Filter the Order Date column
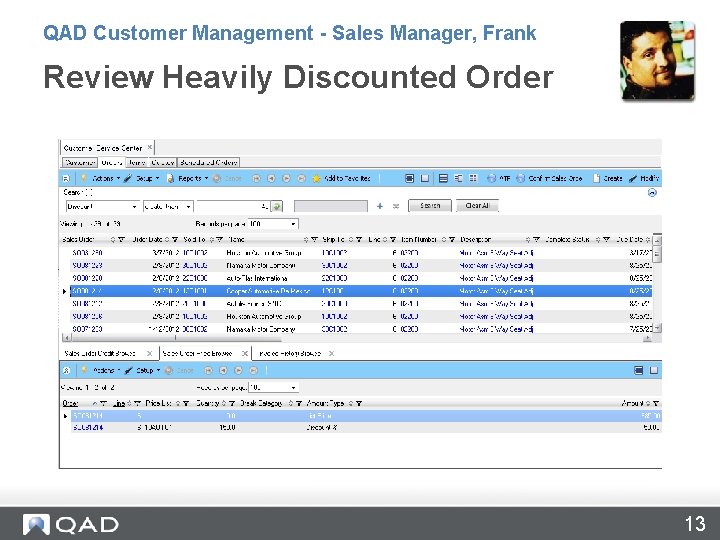This screenshot has width=720, height=540. point(175,239)
